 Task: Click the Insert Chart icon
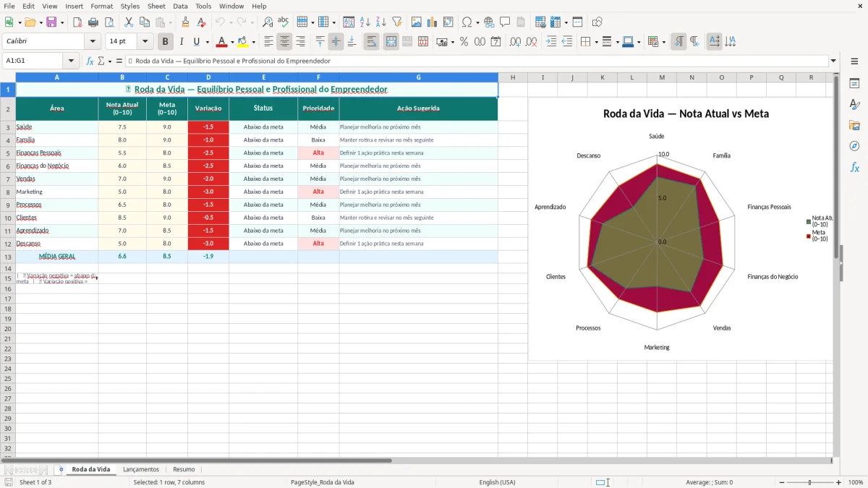tap(433, 22)
